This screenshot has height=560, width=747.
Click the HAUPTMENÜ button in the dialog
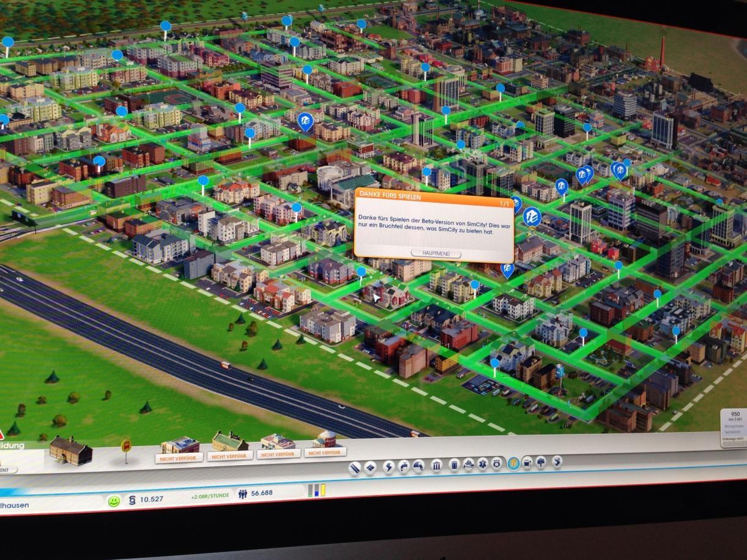(435, 253)
